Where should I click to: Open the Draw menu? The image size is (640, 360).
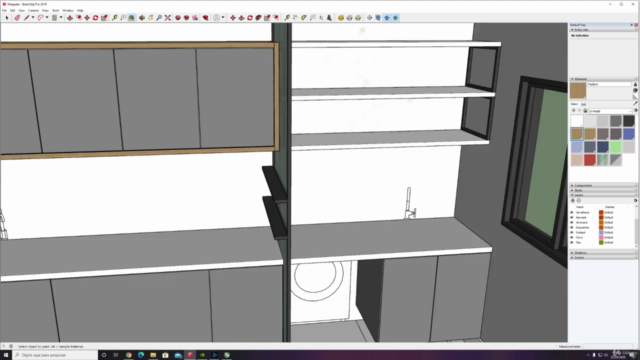45,10
